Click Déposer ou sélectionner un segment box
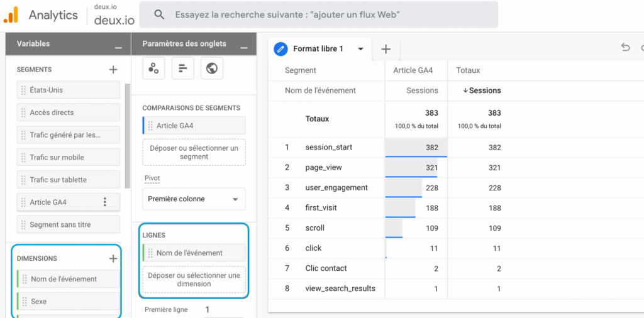 [194, 153]
